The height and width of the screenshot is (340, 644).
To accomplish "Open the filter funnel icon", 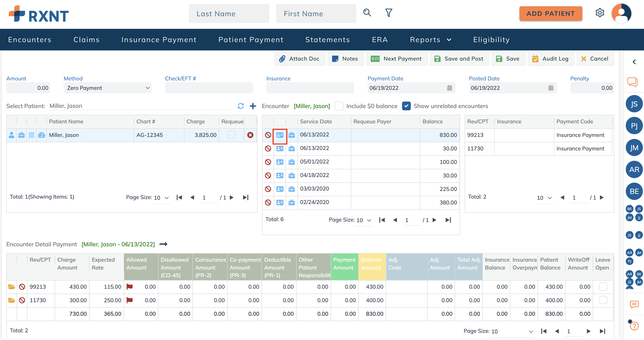I will click(389, 13).
